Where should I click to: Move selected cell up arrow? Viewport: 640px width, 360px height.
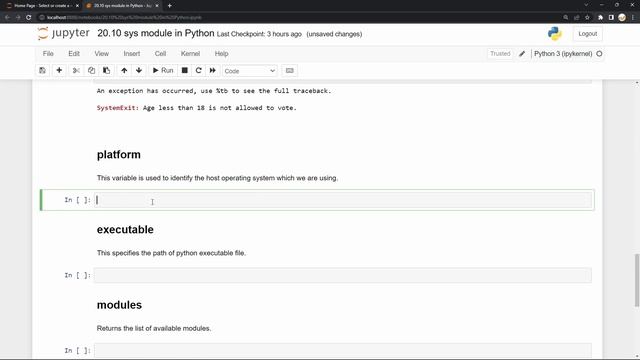click(124, 71)
